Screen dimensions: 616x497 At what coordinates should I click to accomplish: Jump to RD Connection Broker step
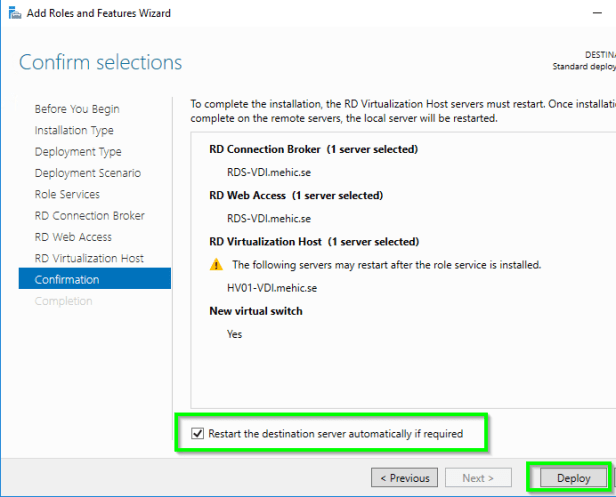point(89,216)
